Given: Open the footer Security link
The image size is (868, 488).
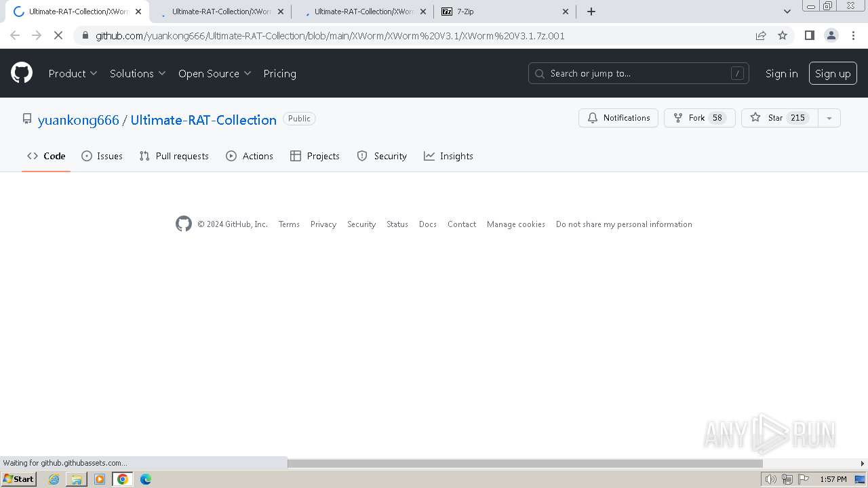Looking at the screenshot, I should 361,224.
